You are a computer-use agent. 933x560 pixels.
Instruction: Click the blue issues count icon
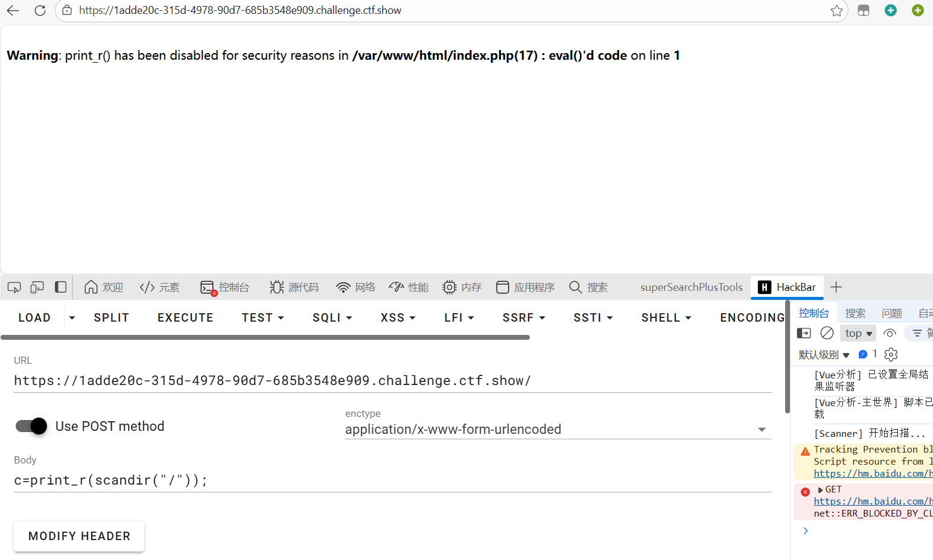(863, 354)
